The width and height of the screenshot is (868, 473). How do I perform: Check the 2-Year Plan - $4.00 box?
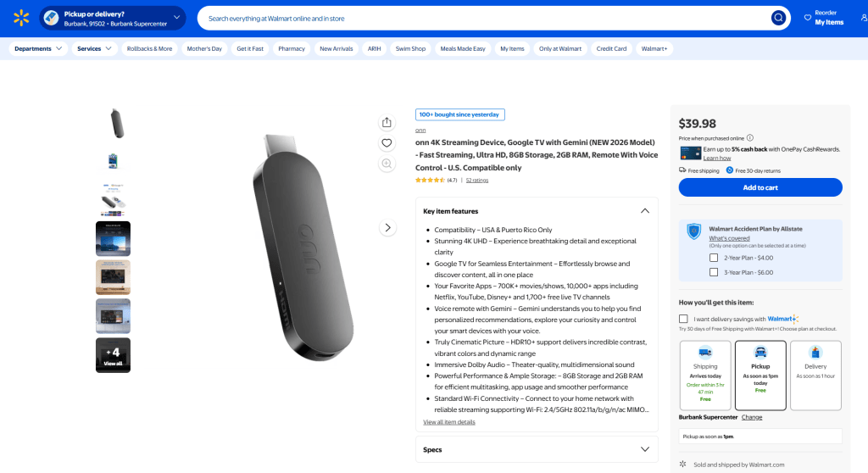(x=714, y=258)
